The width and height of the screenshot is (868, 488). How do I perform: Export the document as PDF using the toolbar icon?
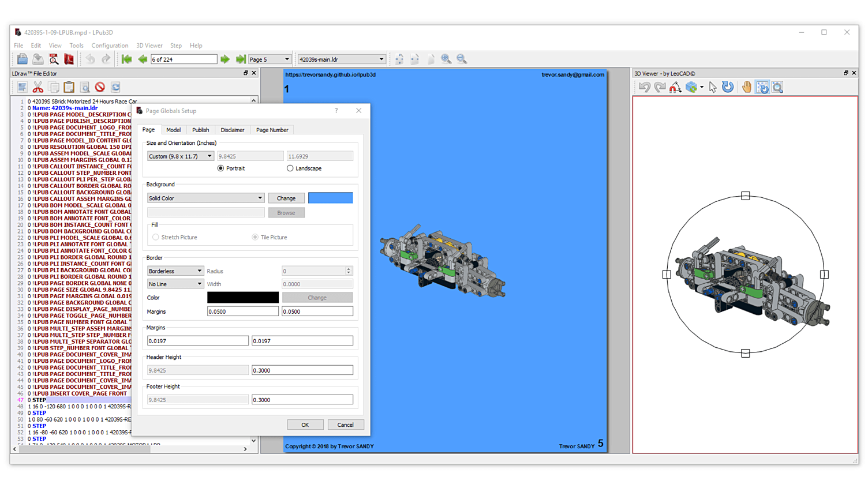[x=69, y=59]
